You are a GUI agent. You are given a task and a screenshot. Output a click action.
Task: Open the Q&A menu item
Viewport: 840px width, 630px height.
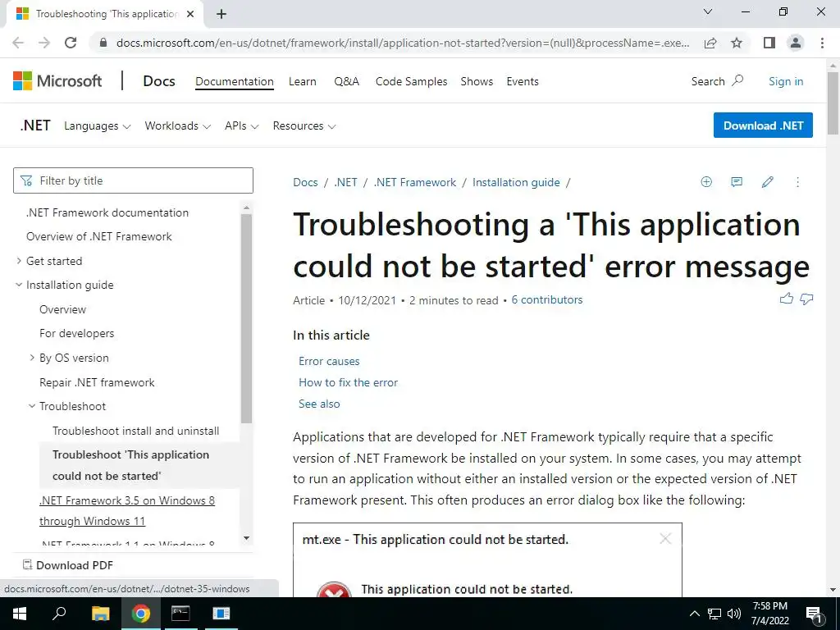pos(347,81)
